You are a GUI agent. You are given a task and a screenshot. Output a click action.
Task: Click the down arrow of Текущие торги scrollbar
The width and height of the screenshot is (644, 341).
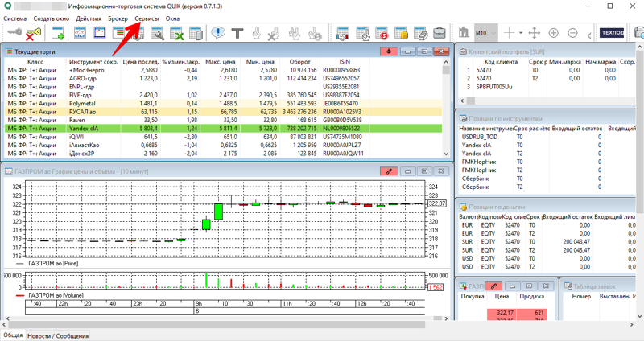coord(447,154)
